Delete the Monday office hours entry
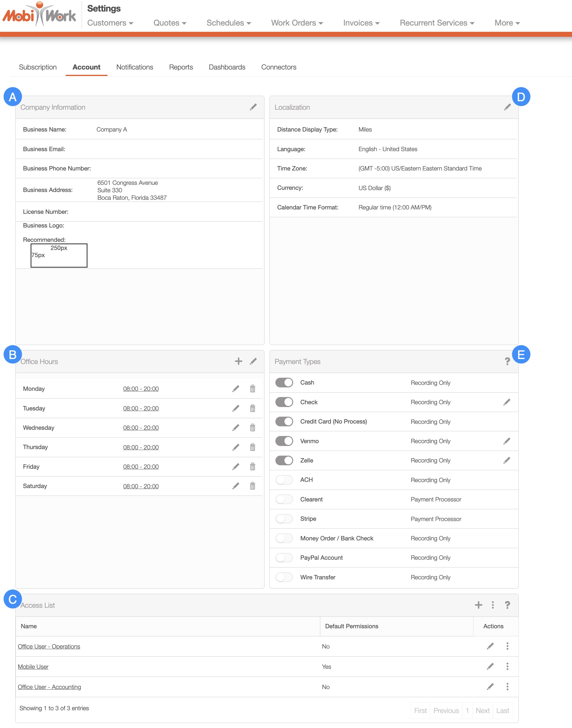This screenshot has height=728, width=572. point(253,389)
